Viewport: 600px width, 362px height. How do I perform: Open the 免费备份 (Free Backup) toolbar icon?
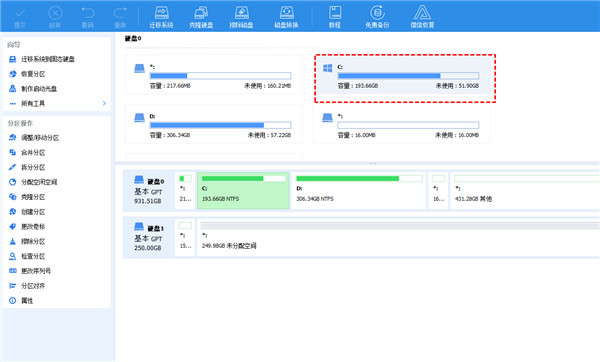click(377, 17)
